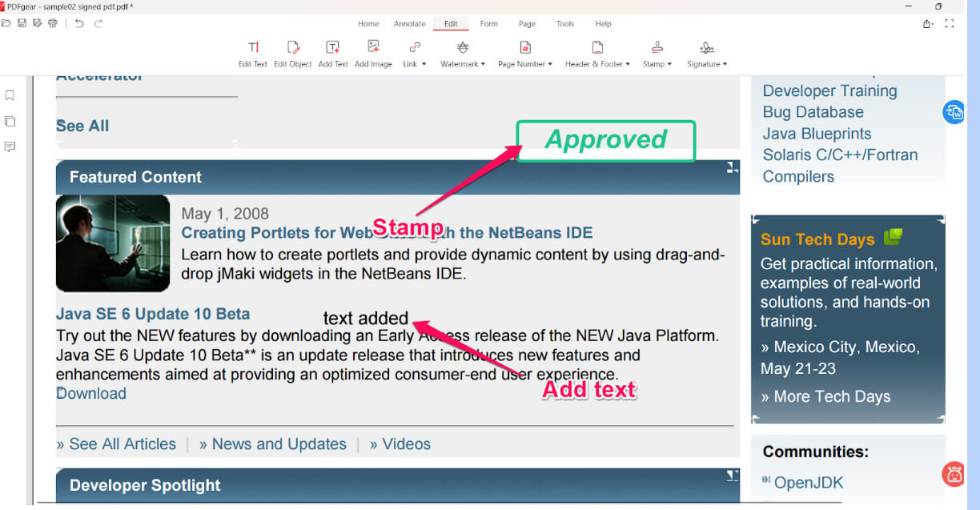Screen dimensions: 980x510
Task: Open the Developer Training link
Action: tap(829, 91)
